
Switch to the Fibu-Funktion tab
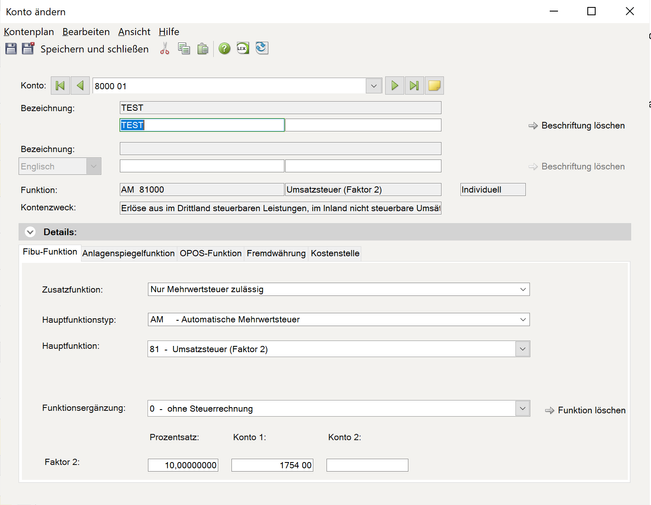pyautogui.click(x=50, y=252)
